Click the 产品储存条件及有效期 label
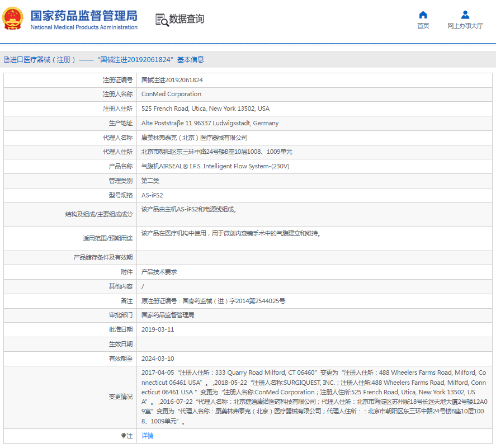 coord(103,257)
